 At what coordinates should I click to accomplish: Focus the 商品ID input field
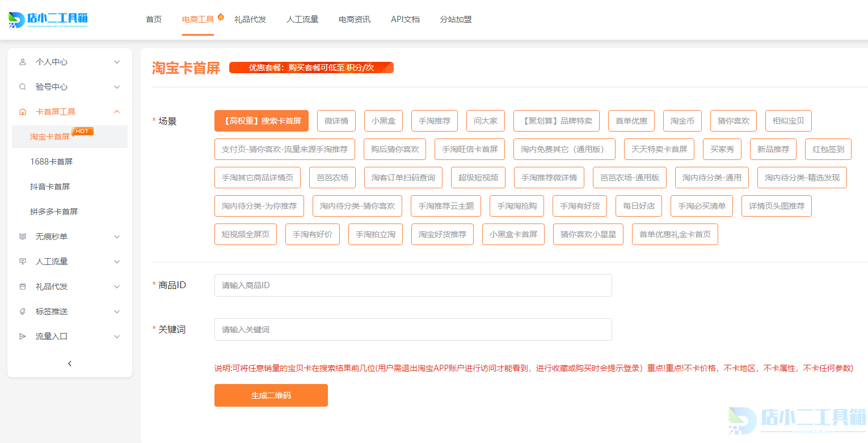point(413,285)
